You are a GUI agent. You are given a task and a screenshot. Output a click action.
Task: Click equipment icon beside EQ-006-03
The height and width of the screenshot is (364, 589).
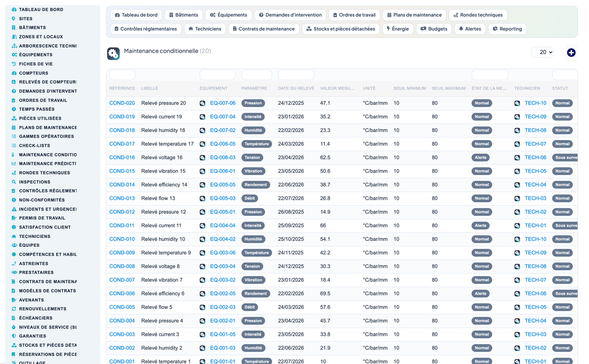point(202,158)
